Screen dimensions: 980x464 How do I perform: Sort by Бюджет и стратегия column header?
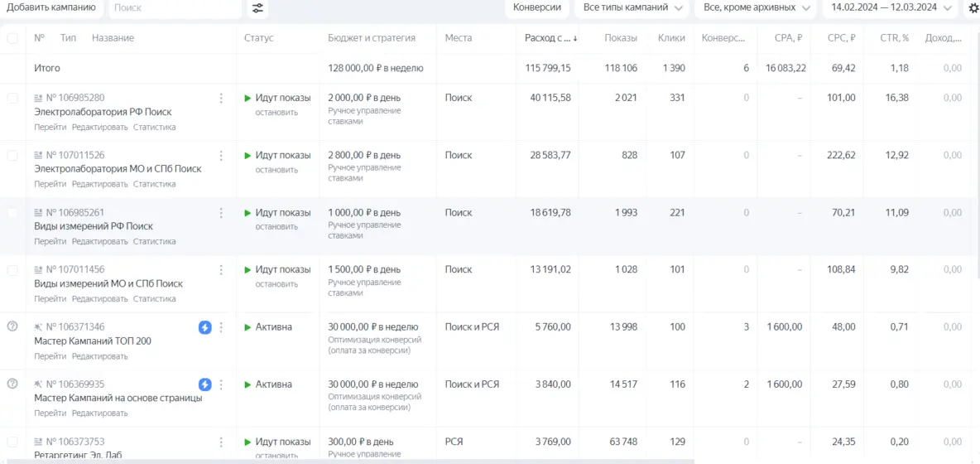click(372, 38)
